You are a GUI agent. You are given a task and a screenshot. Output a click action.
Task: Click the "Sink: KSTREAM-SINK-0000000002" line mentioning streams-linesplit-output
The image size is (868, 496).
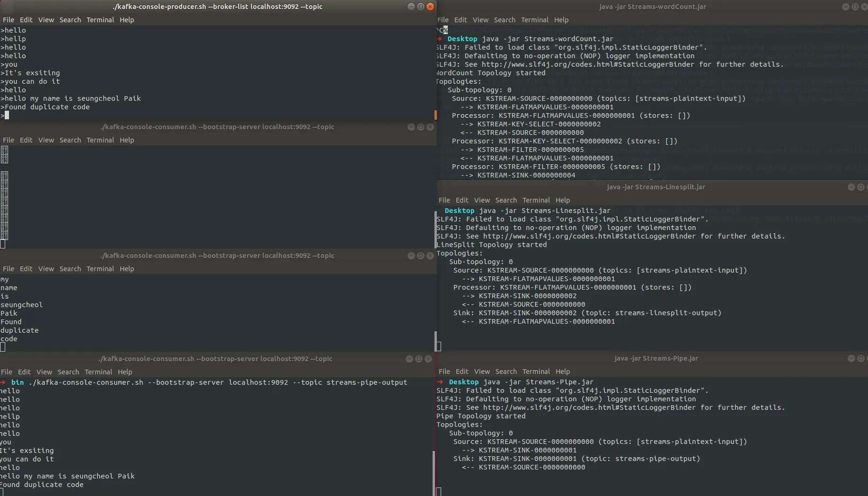pyautogui.click(x=587, y=313)
